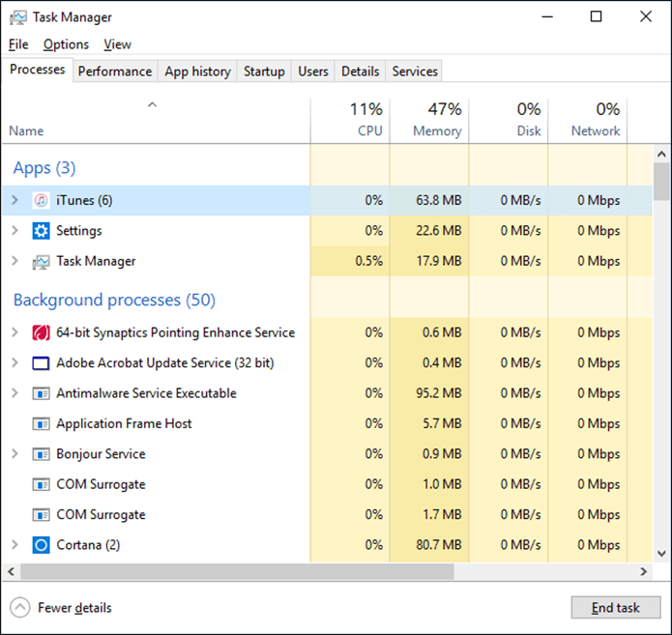Sort by the Disk column header
Viewport: 672px width, 635px height.
coord(509,121)
